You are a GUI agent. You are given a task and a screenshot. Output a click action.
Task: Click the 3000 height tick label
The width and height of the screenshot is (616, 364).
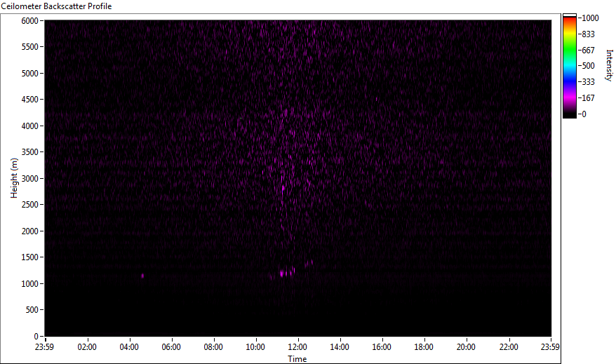pyautogui.click(x=29, y=179)
